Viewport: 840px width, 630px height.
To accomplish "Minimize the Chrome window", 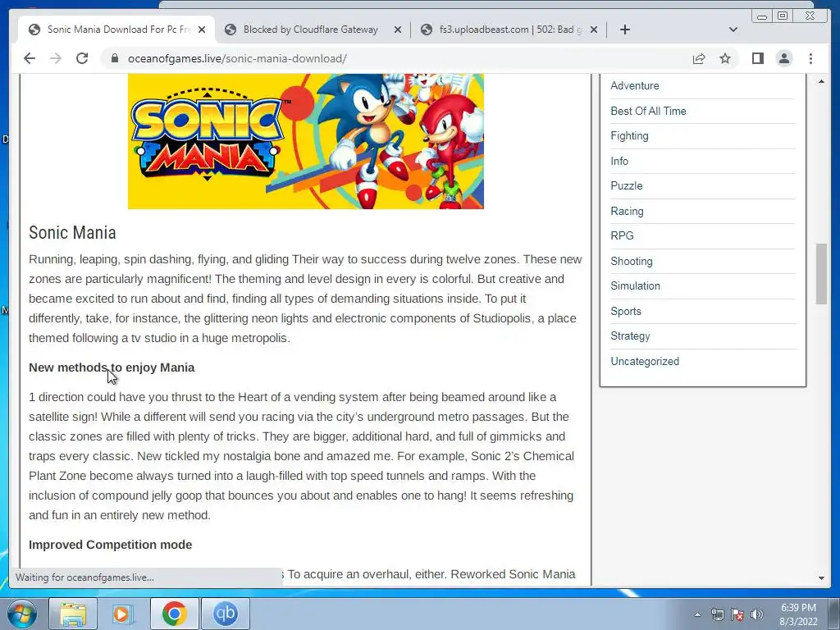I will [x=762, y=16].
